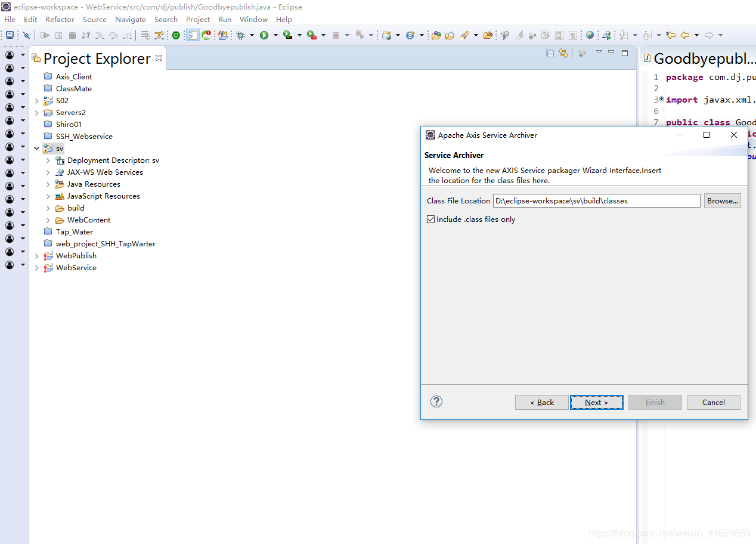Viewport: 756px width, 544px height.
Task: Click Cancel in the Service Archiver dialog
Action: click(714, 402)
